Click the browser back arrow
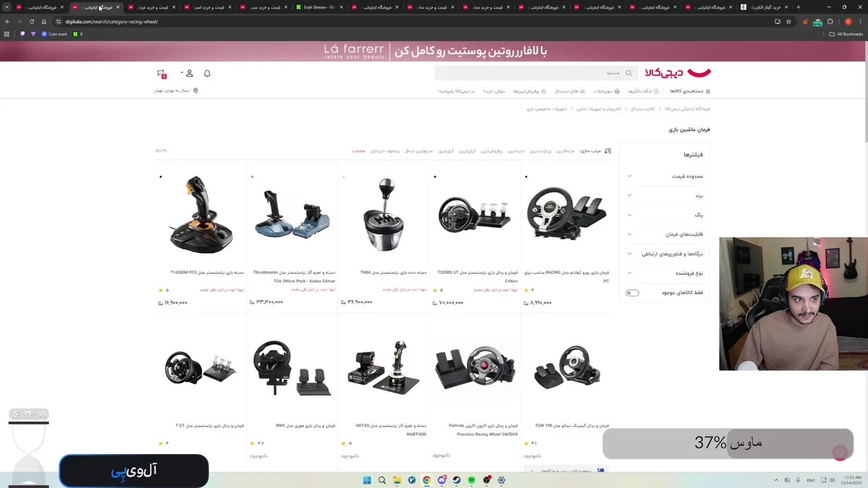Screen dimensions: 868x488 [x=7, y=21]
